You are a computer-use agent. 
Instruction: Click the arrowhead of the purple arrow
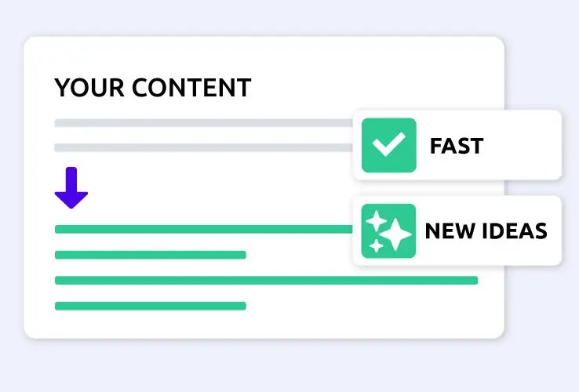point(71,200)
